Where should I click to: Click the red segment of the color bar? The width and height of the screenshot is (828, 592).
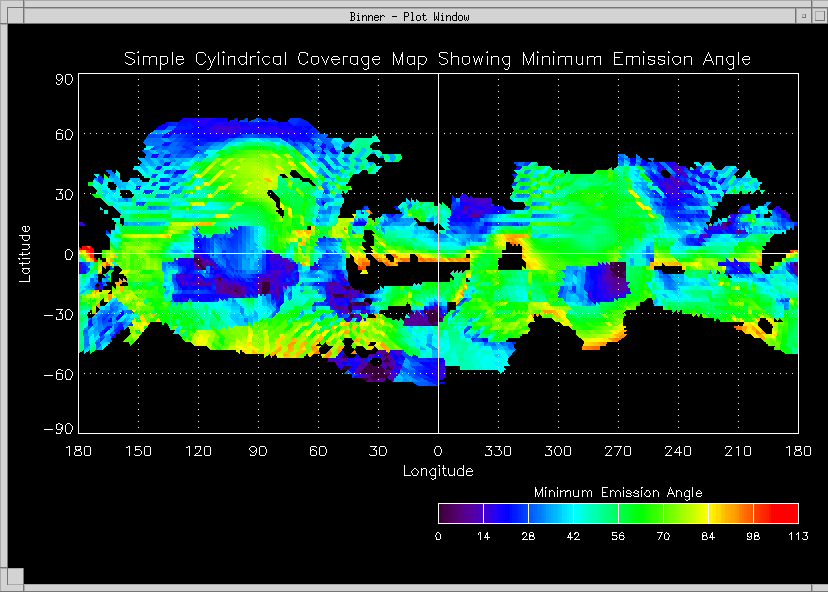[776, 513]
